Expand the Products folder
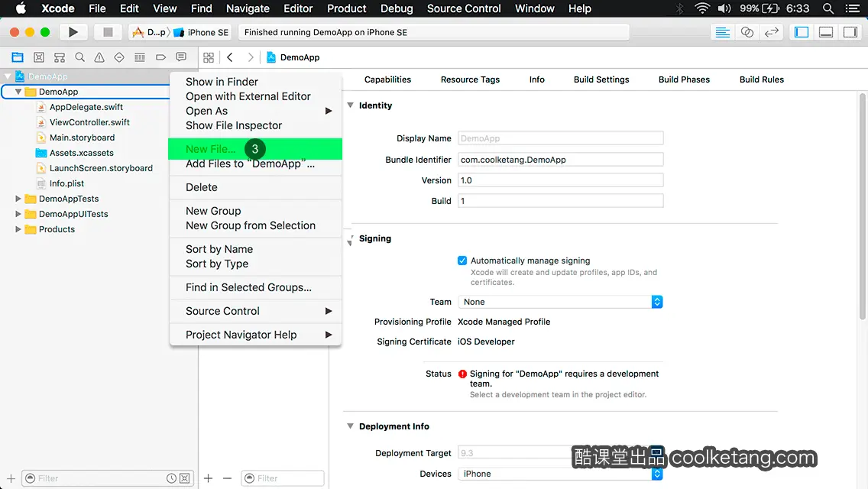The image size is (868, 489). 18,228
